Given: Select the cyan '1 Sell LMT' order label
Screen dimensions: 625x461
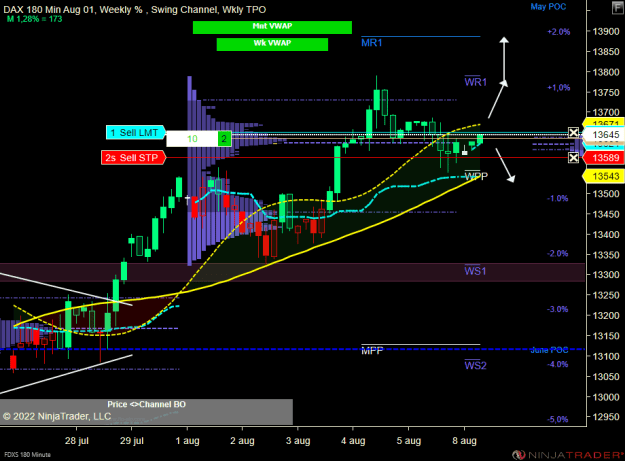Looking at the screenshot, I should tap(136, 133).
